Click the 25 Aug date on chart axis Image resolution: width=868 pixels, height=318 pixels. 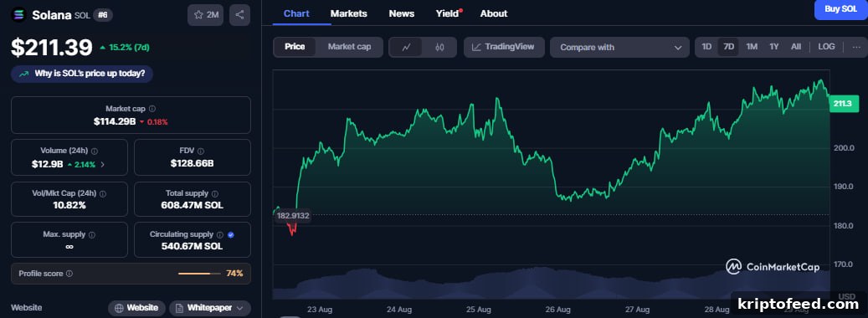coord(478,309)
